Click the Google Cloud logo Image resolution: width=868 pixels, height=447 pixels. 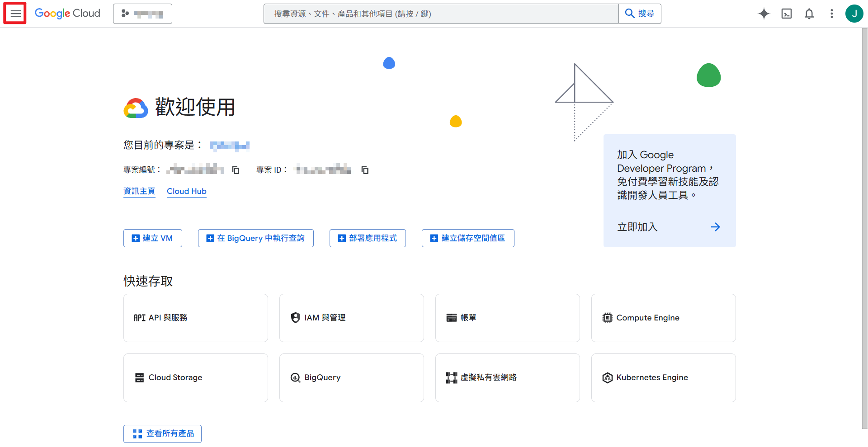pyautogui.click(x=67, y=13)
